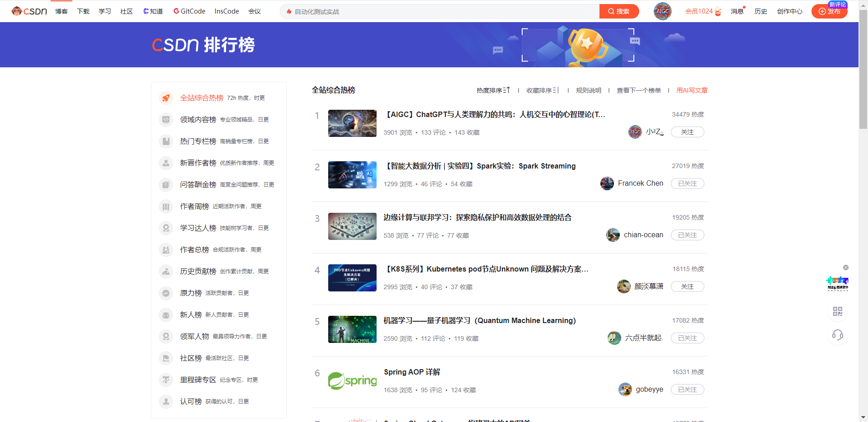Open 机器学习——量子机器学习 article title
The height and width of the screenshot is (422, 868).
coord(480,320)
